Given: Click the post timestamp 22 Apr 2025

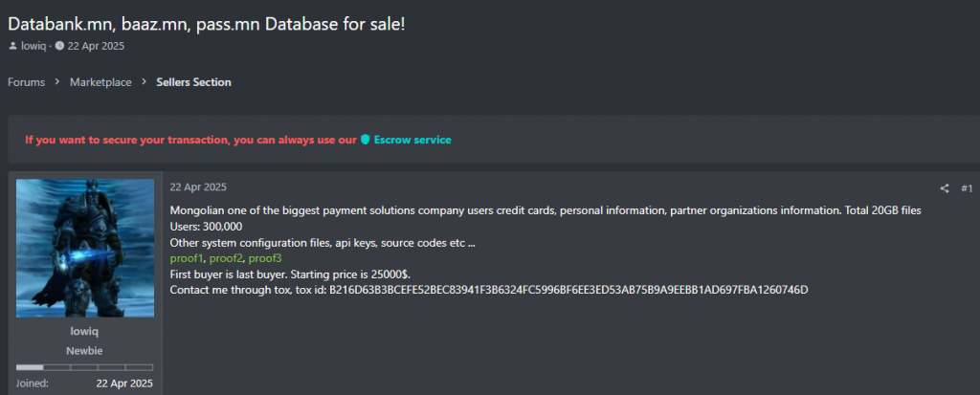Looking at the screenshot, I should tap(198, 187).
